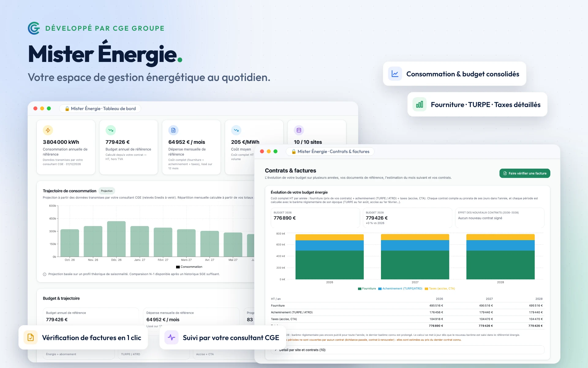Click the lock icon in Tableau de bord title
Image resolution: width=588 pixels, height=368 pixels.
67,109
